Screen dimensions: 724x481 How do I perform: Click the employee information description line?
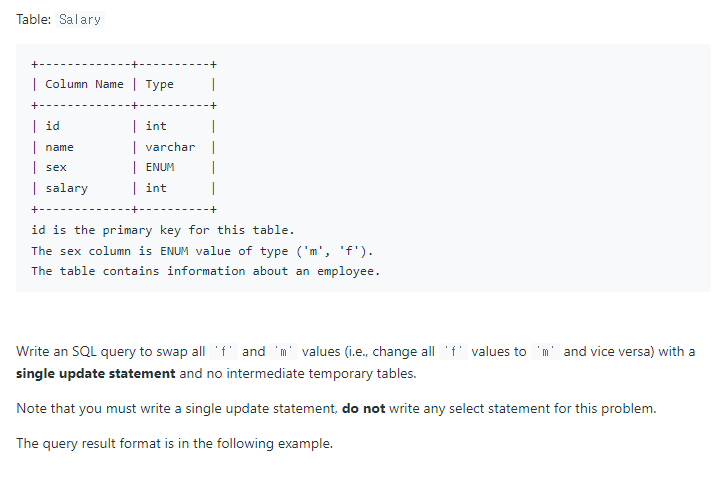(x=205, y=271)
